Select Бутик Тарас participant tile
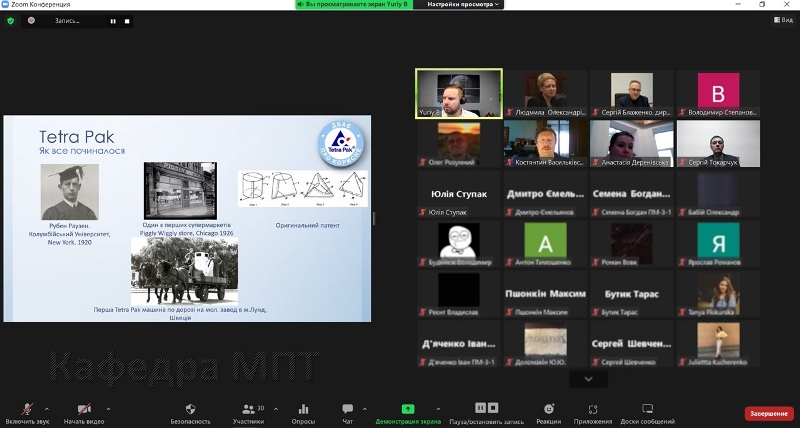The width and height of the screenshot is (800, 428). [632, 294]
